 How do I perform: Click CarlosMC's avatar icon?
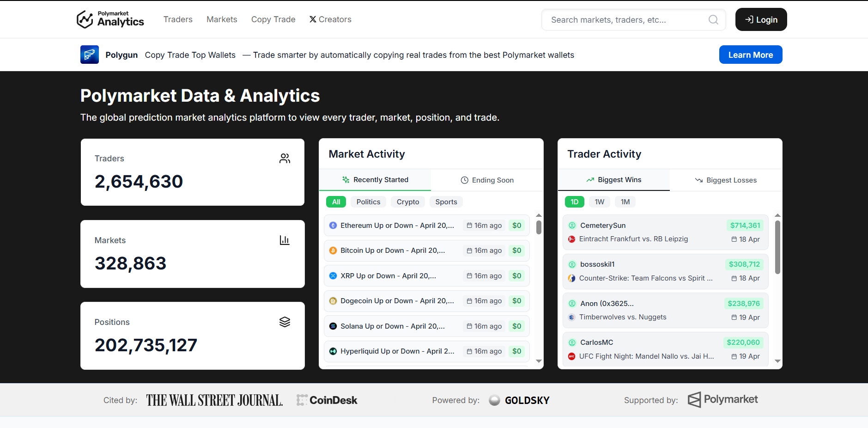click(x=572, y=342)
